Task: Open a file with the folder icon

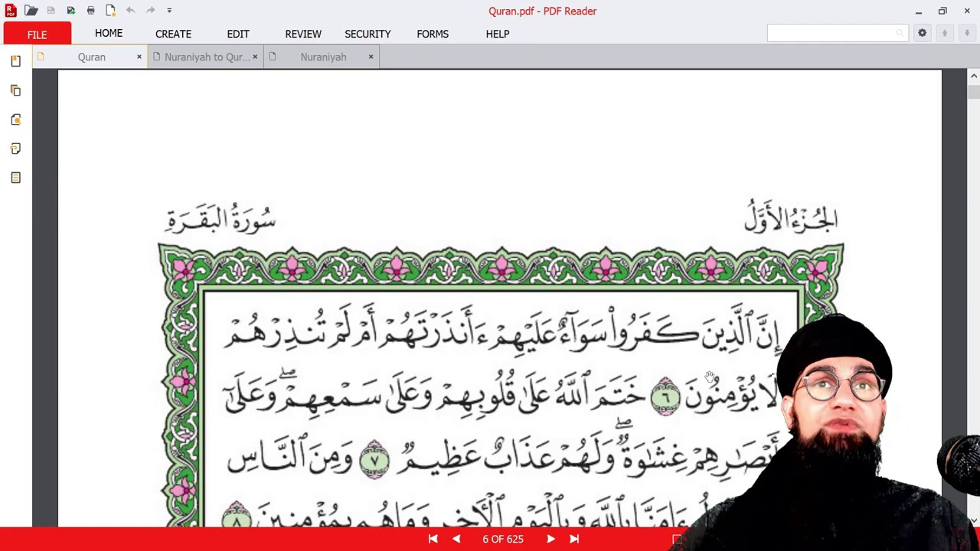Action: [x=31, y=11]
